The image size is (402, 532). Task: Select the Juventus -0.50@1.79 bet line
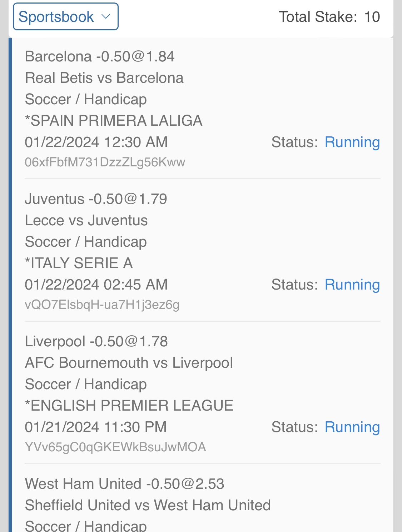(x=96, y=199)
